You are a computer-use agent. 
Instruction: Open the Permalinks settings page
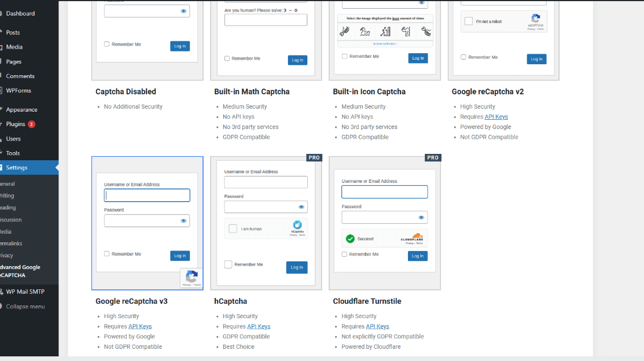pyautogui.click(x=10, y=243)
